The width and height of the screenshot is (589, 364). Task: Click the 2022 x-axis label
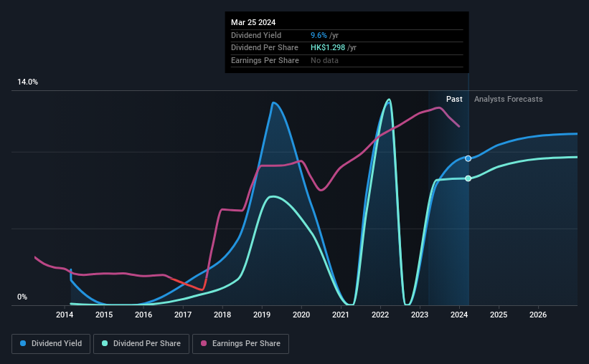click(380, 315)
